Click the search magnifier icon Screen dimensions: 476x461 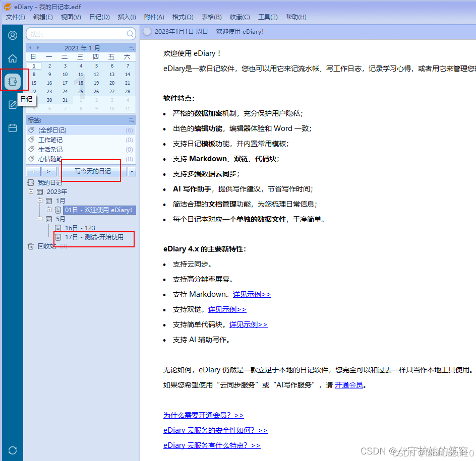point(130,34)
